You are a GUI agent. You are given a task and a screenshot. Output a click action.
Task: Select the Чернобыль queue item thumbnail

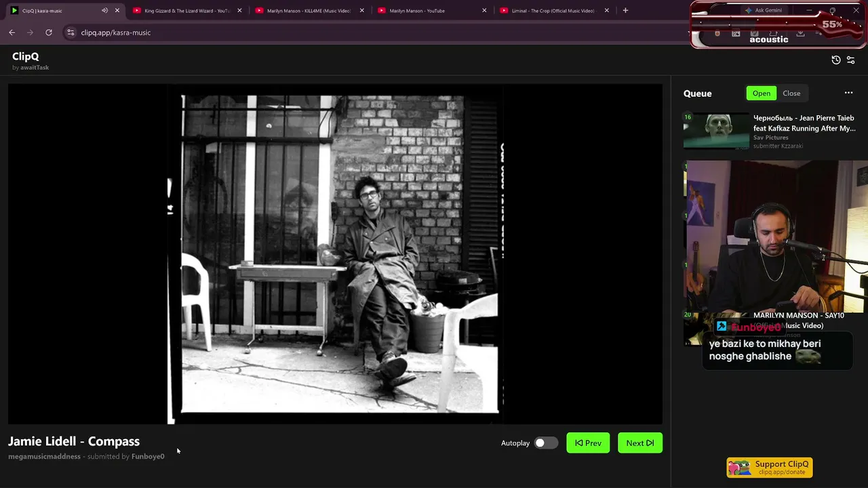click(x=717, y=131)
